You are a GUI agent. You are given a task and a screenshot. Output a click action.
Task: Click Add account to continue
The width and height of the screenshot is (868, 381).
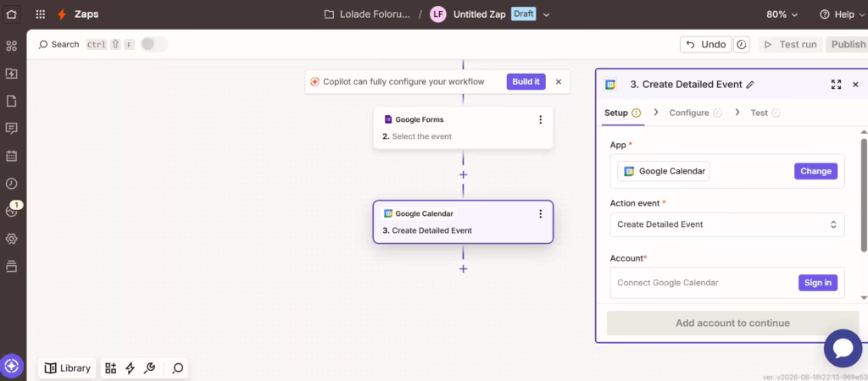click(x=732, y=323)
